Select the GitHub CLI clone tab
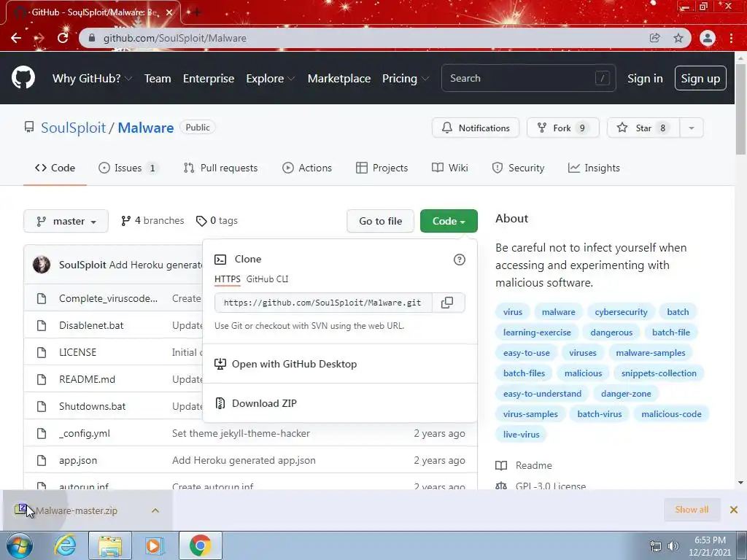The height and width of the screenshot is (560, 747). coord(267,279)
